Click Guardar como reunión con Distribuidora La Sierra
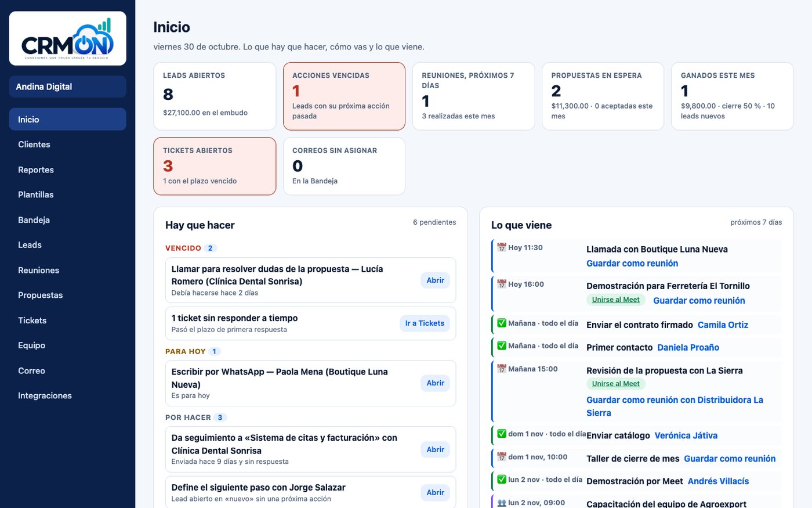Viewport: 812px width, 508px height. point(675,406)
